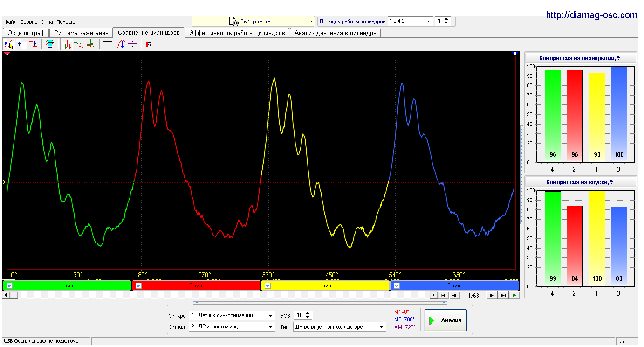Toggle the 1 цил. checkbox
The width and height of the screenshot is (644, 347).
[x=268, y=286]
